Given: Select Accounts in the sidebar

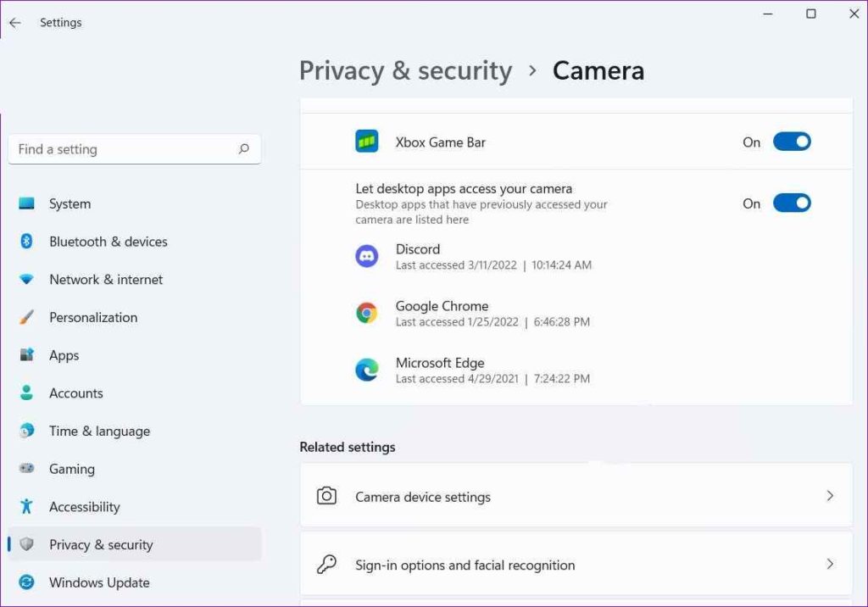Looking at the screenshot, I should (135, 393).
